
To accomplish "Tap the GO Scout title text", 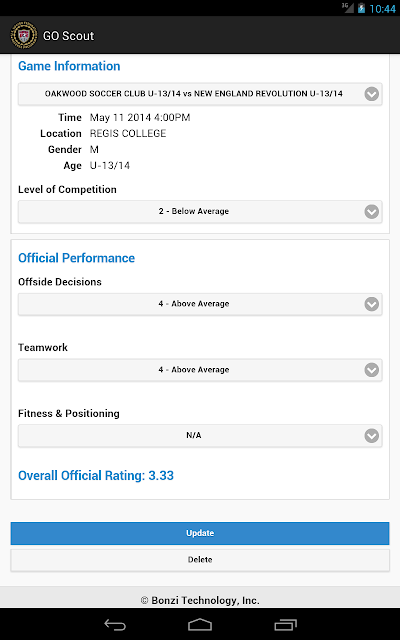I will (x=69, y=36).
